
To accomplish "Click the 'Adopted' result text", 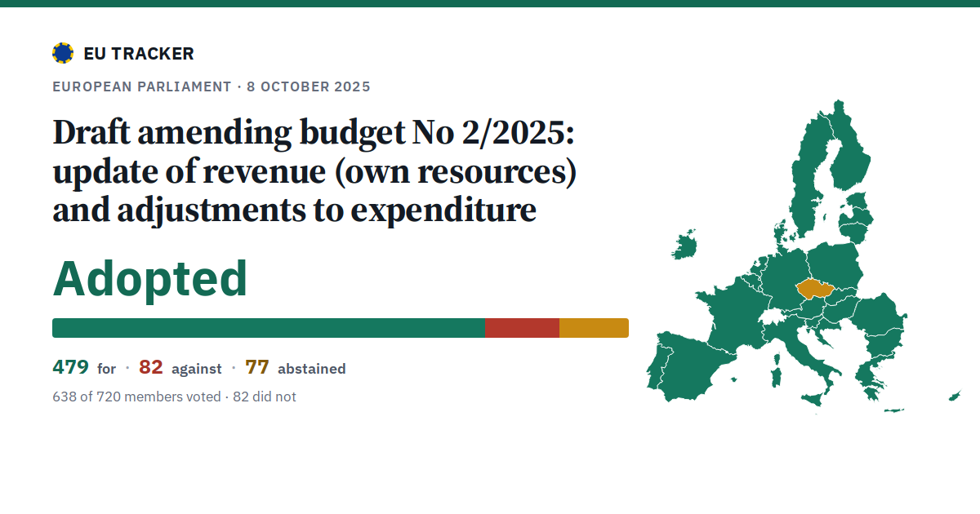I will pos(150,279).
